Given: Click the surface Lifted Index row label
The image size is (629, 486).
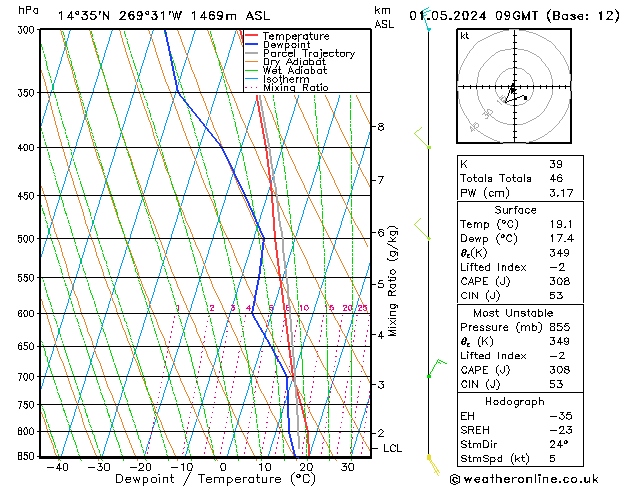Looking at the screenshot, I should click(493, 267).
